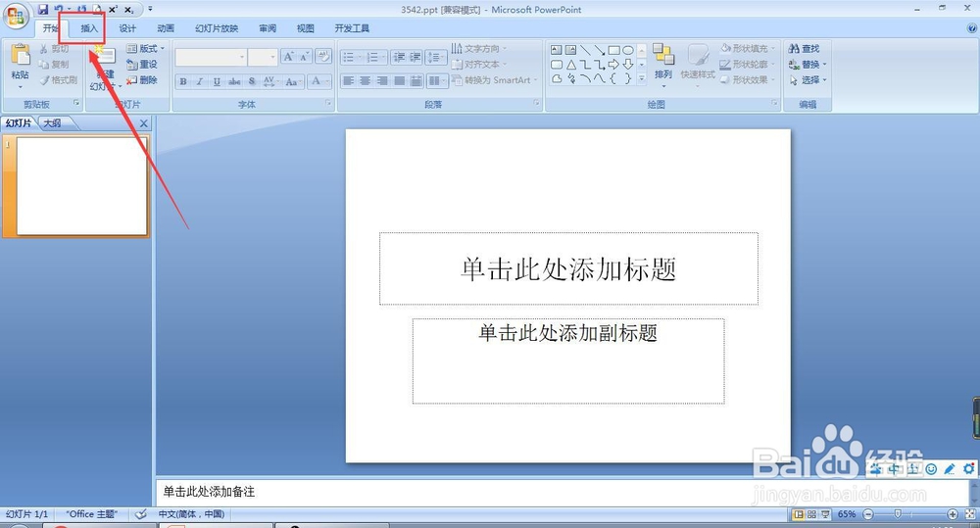Click the zoom slider handle
Image resolution: width=980 pixels, height=528 pixels.
898,514
